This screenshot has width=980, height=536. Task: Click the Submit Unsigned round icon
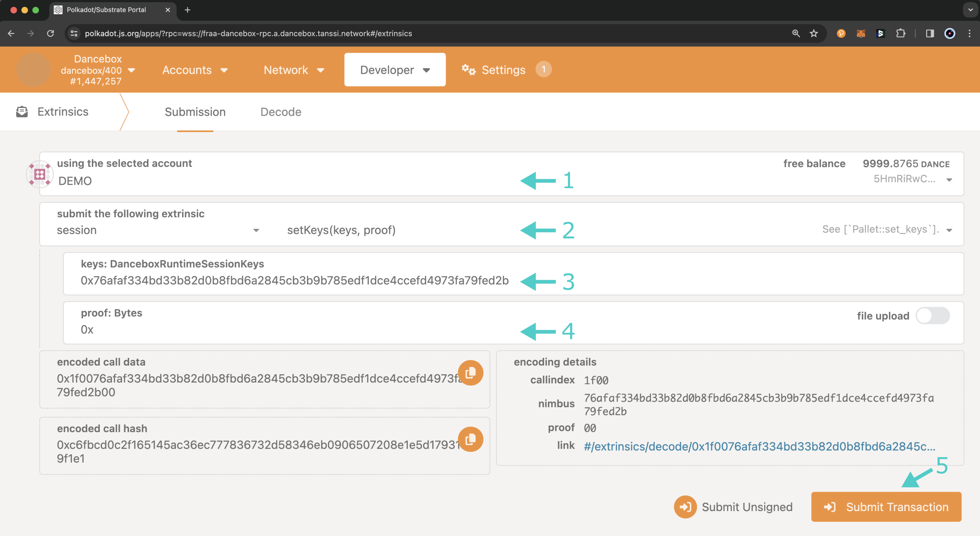[x=685, y=507]
